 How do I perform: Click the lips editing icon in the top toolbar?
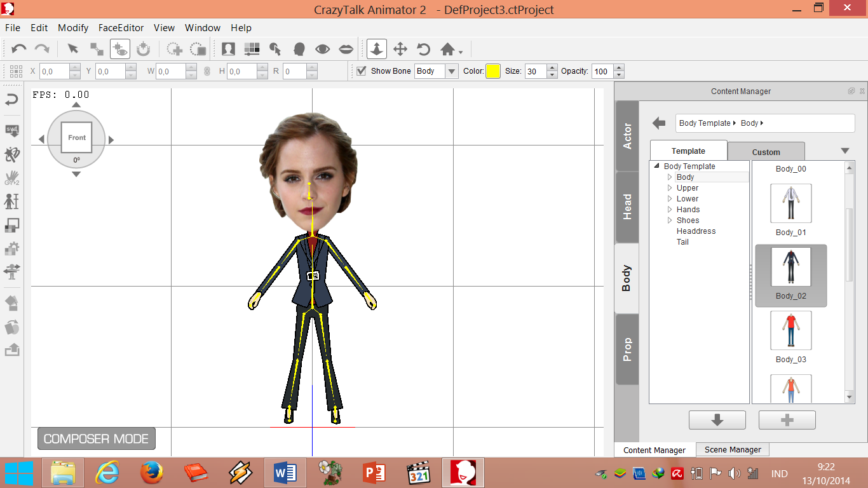(346, 48)
